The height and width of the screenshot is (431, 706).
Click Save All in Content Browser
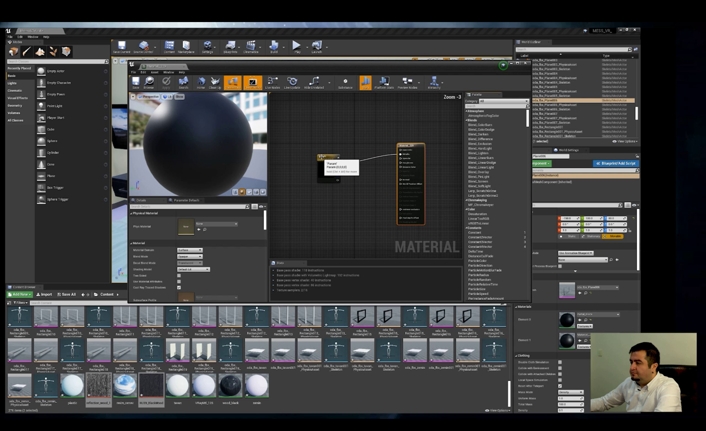click(66, 295)
